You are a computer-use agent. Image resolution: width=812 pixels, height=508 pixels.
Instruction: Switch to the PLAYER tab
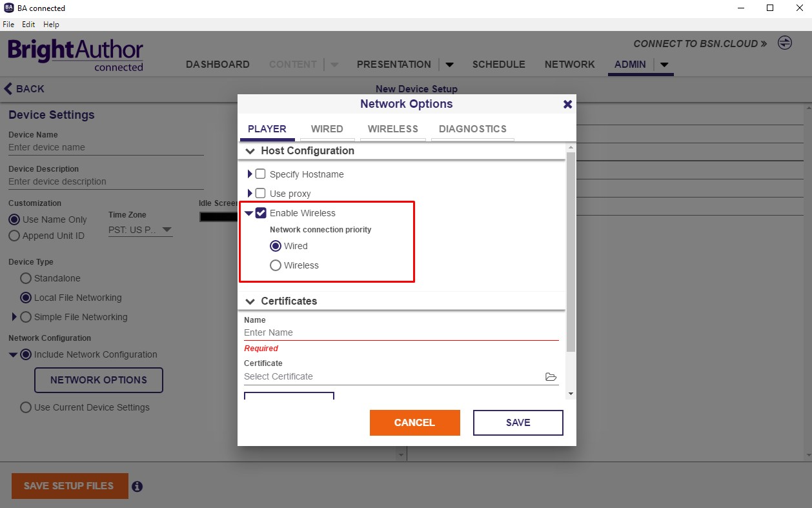click(267, 129)
